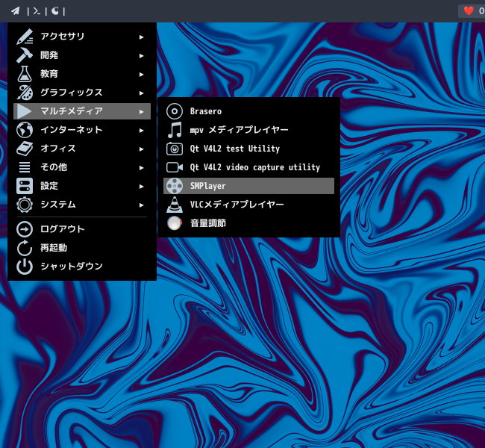Viewport: 485px width, 448px height.
Task: Launch VLCメディアプレイヤー entry
Action: (x=248, y=205)
